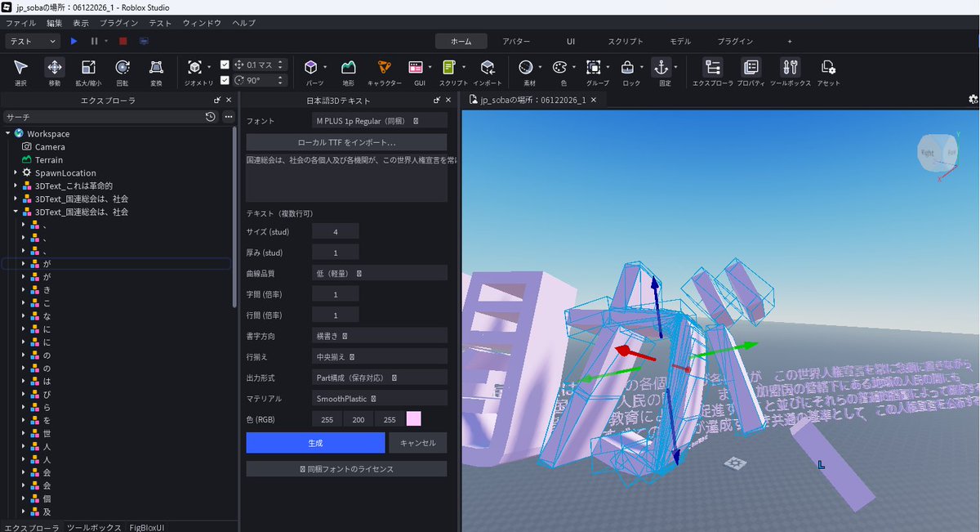Pick the 回転 (Rotate) tool

(122, 68)
